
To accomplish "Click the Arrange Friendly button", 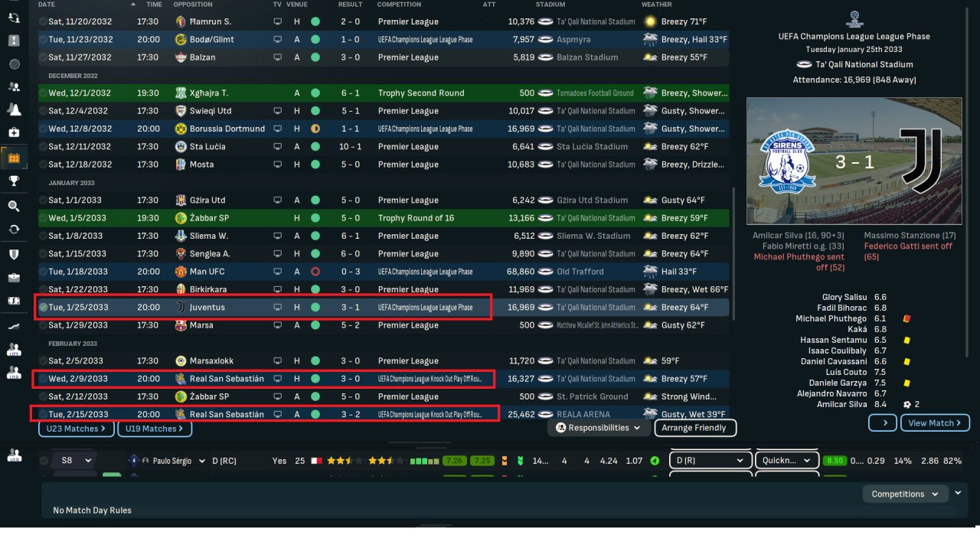I will (695, 428).
